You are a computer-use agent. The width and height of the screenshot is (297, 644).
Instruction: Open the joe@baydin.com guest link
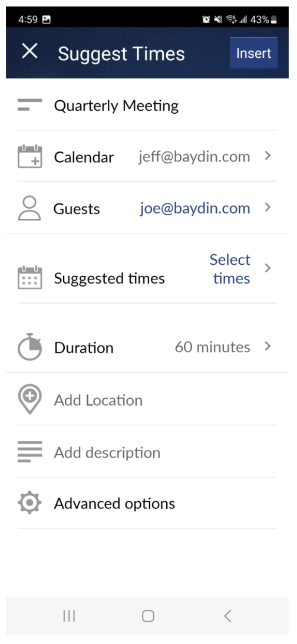(195, 208)
